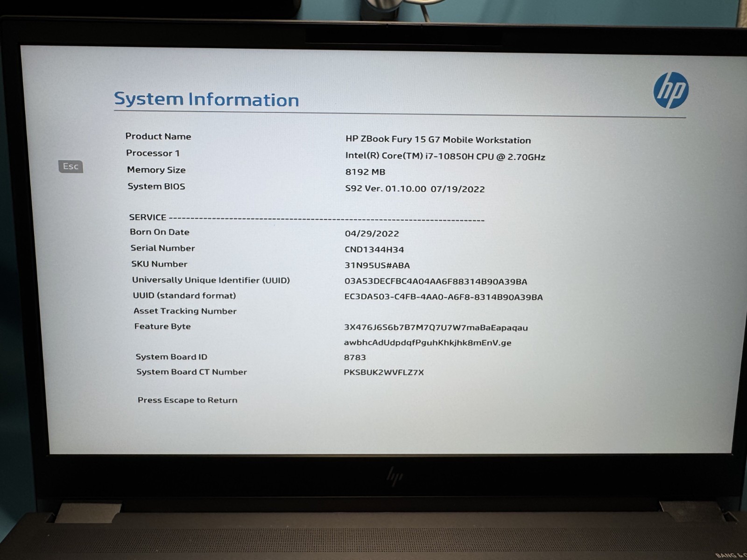Image resolution: width=747 pixels, height=560 pixels.
Task: Click the Feature Byte label
Action: tap(162, 326)
